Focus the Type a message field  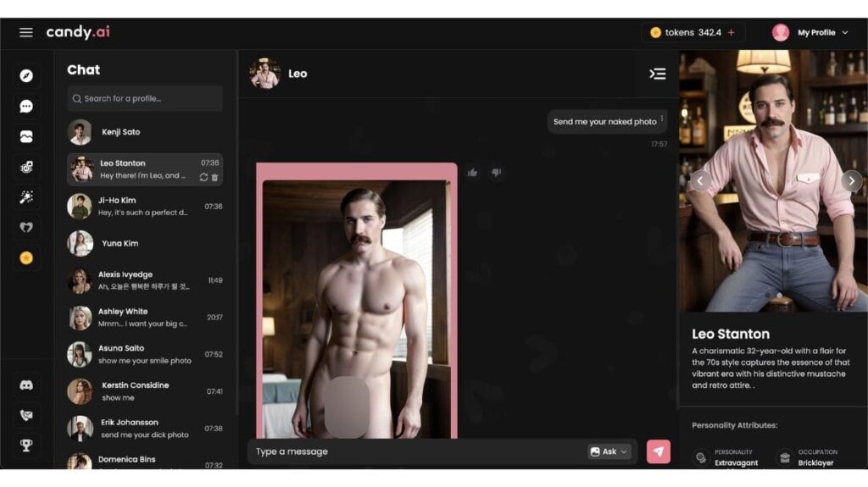click(x=418, y=451)
